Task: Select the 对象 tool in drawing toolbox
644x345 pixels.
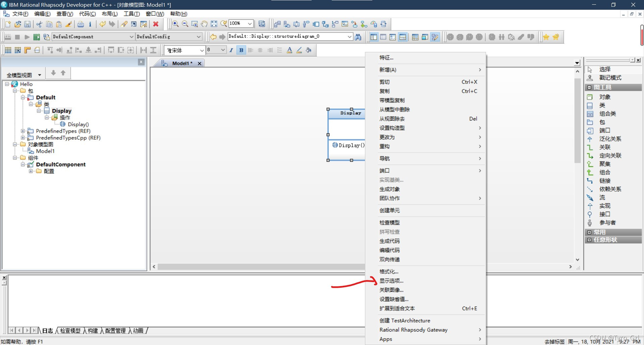Action: [605, 97]
